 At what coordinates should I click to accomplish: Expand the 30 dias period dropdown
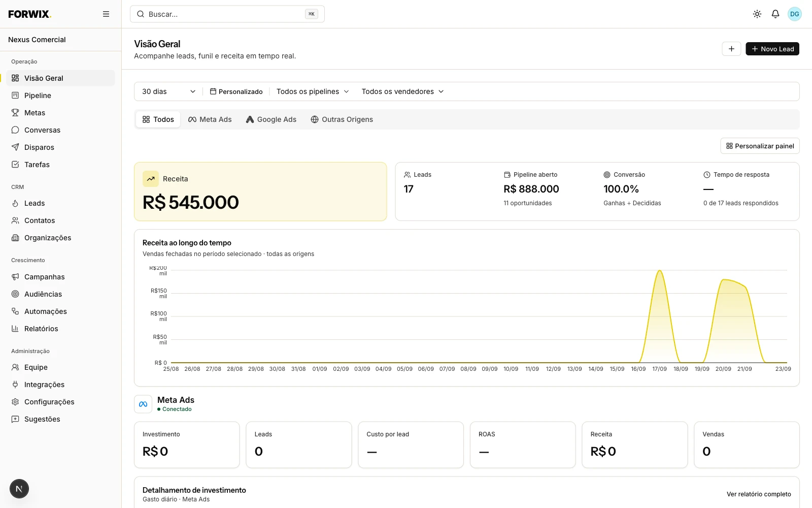tap(168, 91)
